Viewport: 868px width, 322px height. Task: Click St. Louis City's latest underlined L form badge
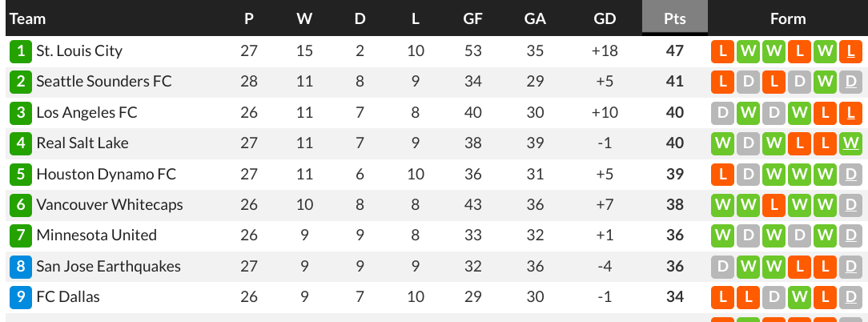coord(851,51)
